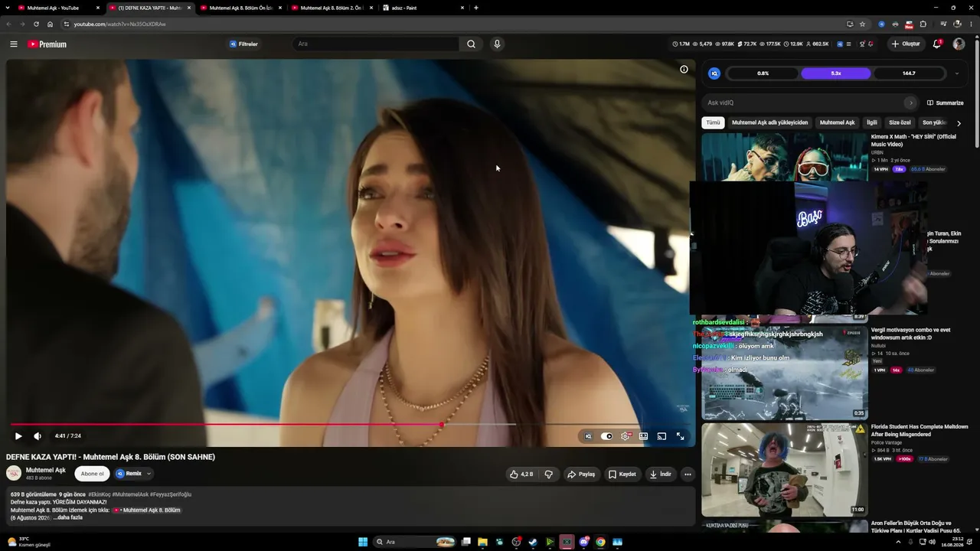The width and height of the screenshot is (980, 551).
Task: Open more actions menu under video
Action: pos(688,474)
